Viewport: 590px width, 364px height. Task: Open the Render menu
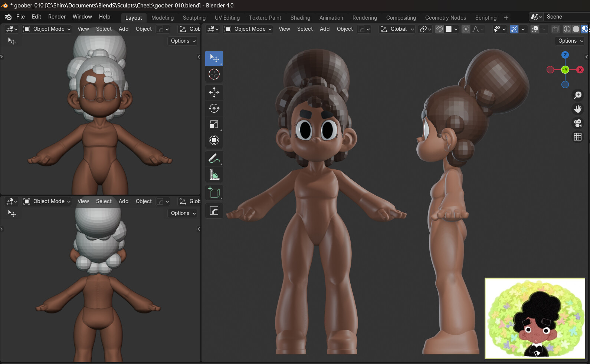(57, 17)
